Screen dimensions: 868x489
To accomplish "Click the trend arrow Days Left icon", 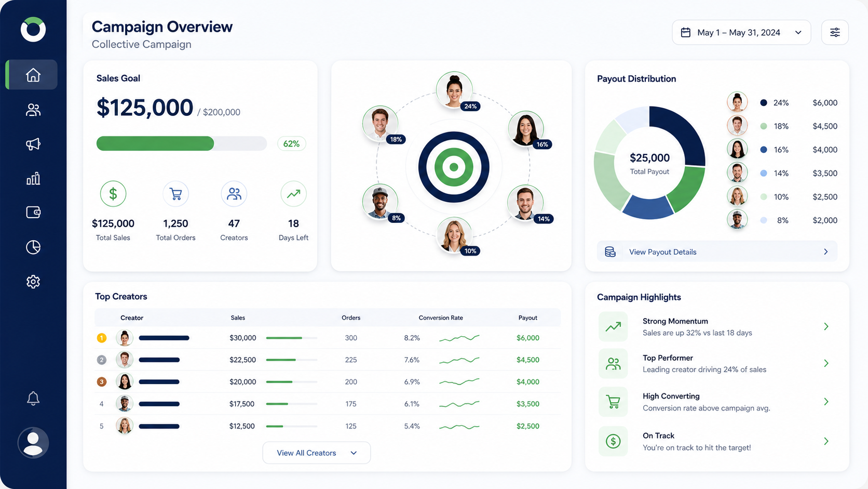I will [x=293, y=194].
